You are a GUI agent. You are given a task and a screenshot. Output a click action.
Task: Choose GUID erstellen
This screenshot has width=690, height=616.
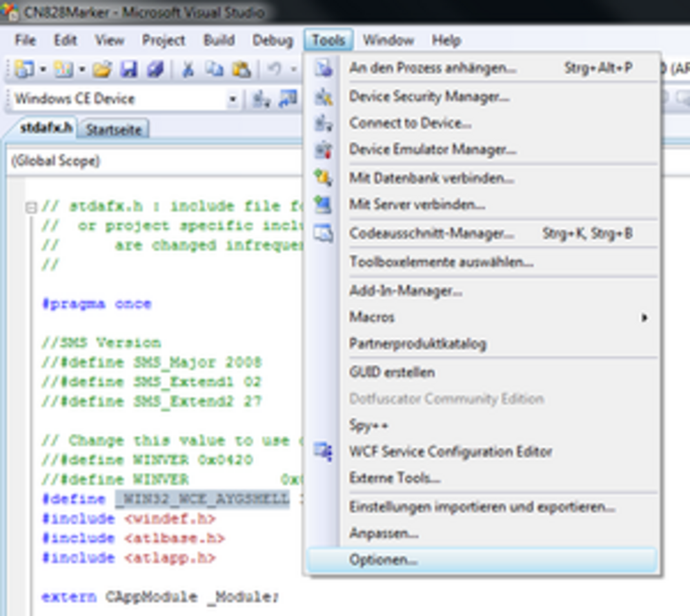(x=483, y=372)
